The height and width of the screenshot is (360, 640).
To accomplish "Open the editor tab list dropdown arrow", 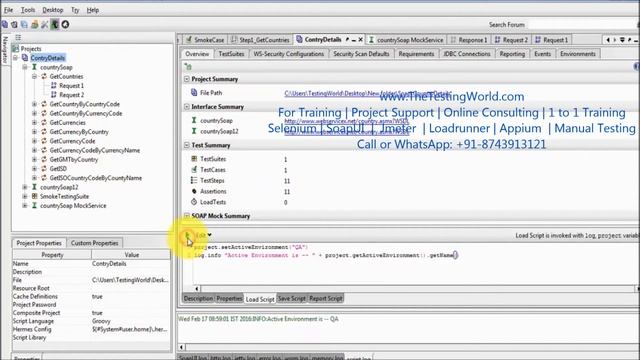I will click(x=622, y=40).
